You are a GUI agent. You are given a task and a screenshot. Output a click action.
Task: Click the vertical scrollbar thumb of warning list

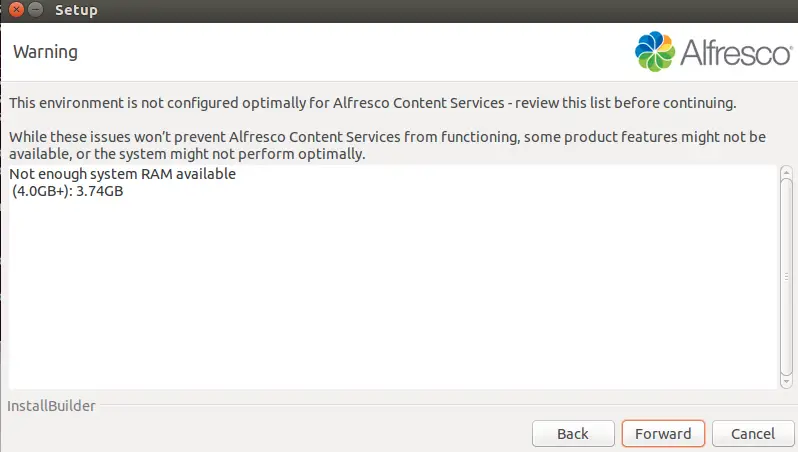click(x=786, y=277)
